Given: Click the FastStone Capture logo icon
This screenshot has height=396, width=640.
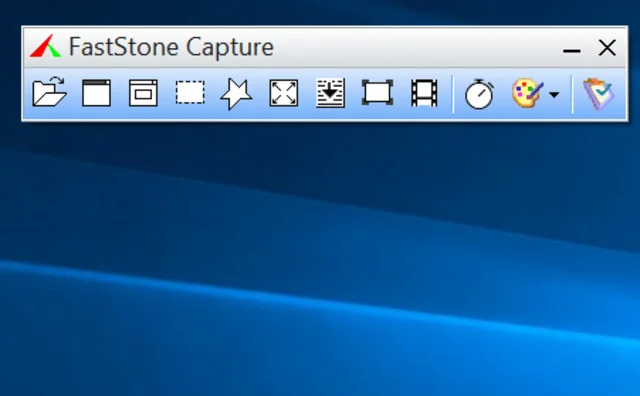Looking at the screenshot, I should point(45,46).
